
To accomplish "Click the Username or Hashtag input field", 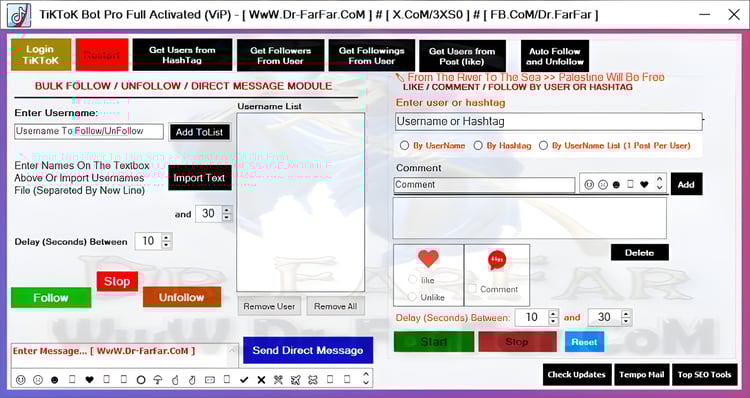I will point(549,122).
